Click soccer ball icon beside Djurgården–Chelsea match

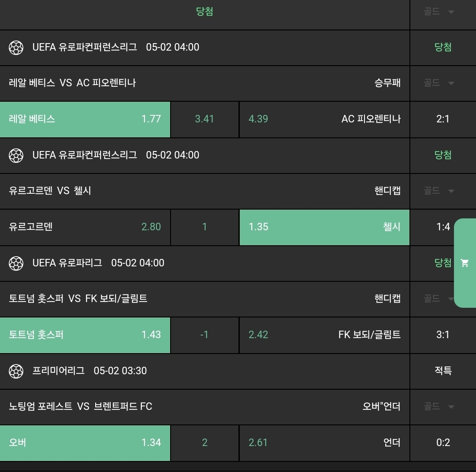pyautogui.click(x=16, y=155)
